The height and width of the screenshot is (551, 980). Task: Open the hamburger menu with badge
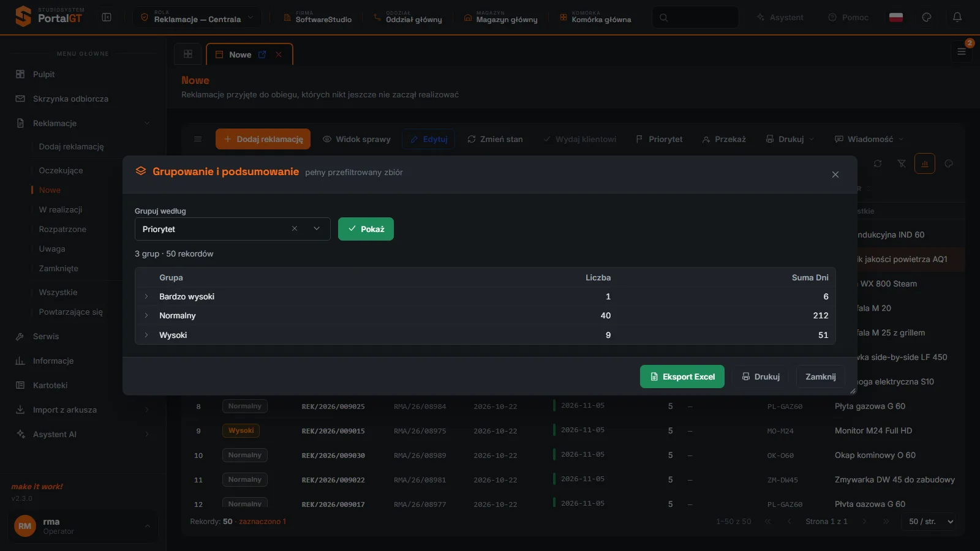pos(962,51)
